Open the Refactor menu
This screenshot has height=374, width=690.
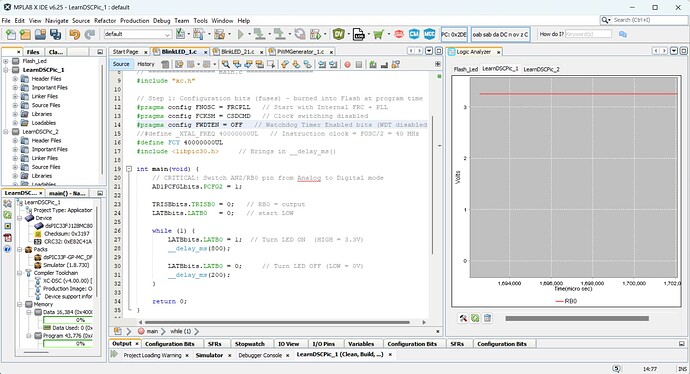click(105, 21)
